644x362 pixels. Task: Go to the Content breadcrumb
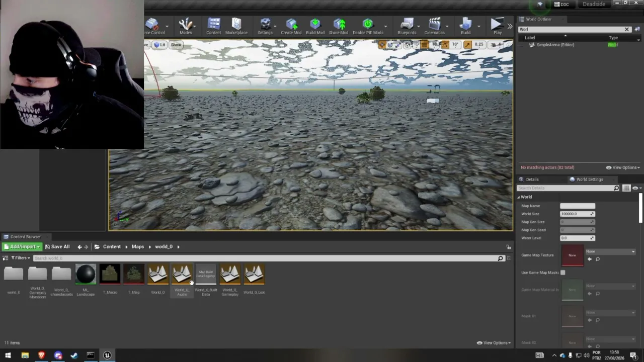(x=112, y=247)
